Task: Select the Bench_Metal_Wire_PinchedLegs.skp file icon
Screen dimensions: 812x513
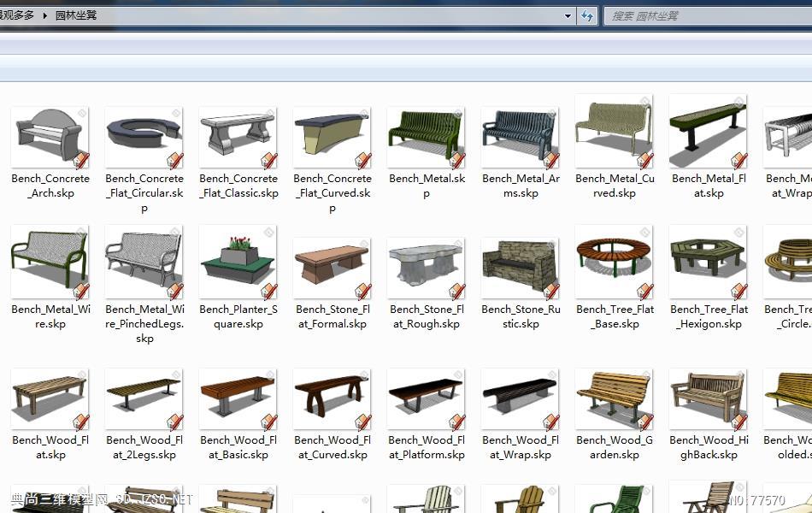Action: point(144,262)
